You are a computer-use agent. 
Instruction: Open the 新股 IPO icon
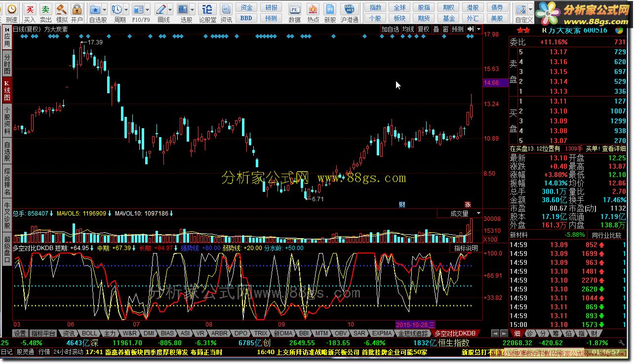coord(330,9)
